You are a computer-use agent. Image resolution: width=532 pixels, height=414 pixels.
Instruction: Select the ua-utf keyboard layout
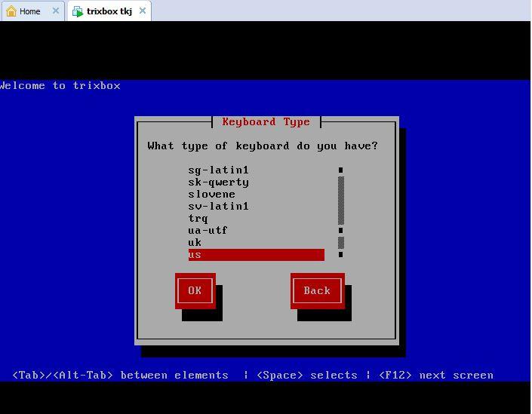pos(256,231)
